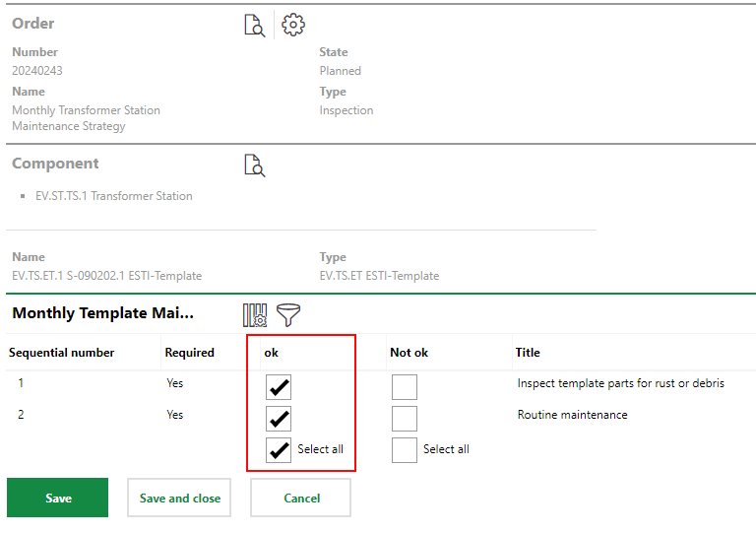Viewport: 756px width, 533px height.
Task: Toggle ok Select all checkbox
Action: pos(279,450)
